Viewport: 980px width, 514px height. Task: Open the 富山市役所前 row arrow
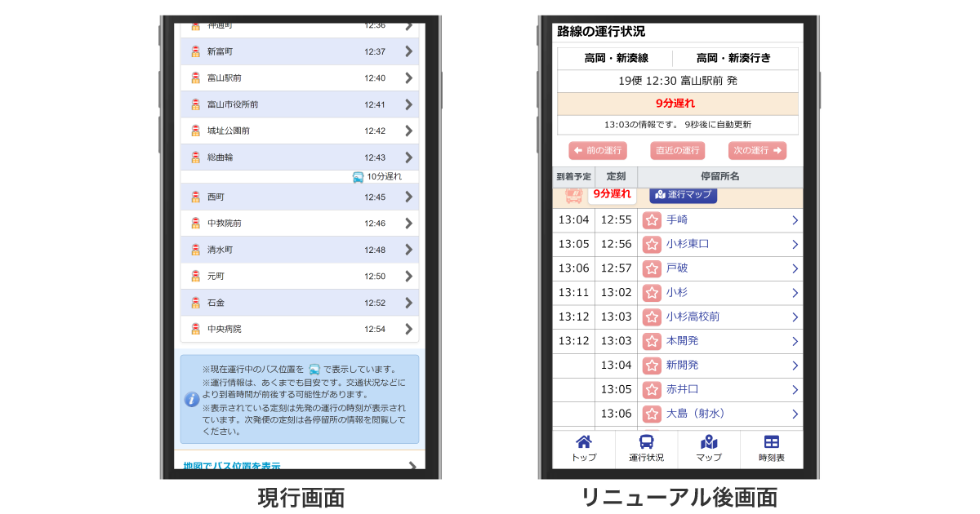(409, 104)
